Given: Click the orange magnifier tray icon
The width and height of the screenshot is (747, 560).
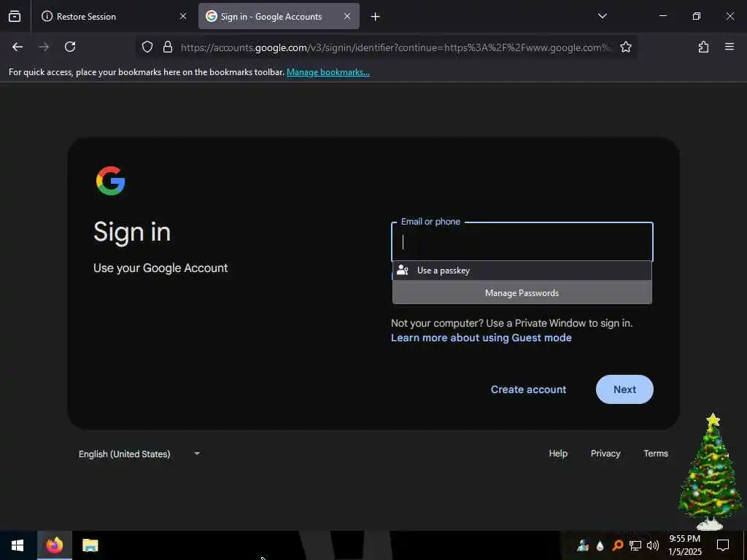Looking at the screenshot, I should click(x=617, y=545).
